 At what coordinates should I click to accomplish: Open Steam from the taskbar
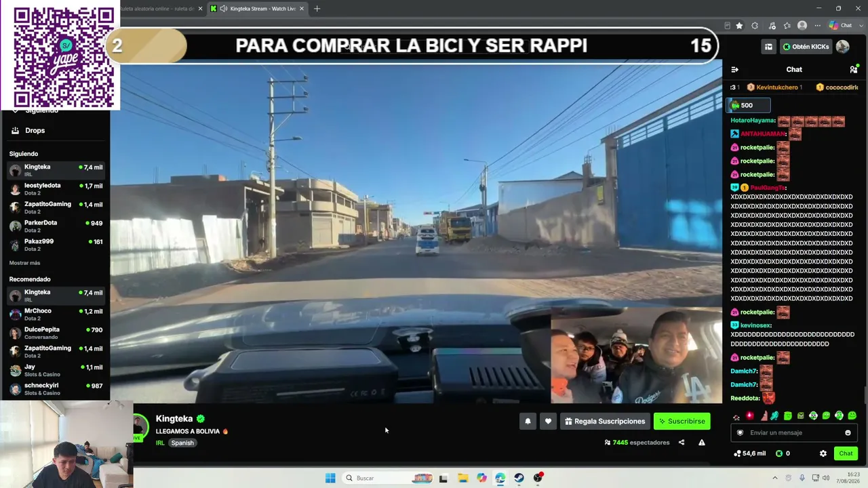coord(519,478)
